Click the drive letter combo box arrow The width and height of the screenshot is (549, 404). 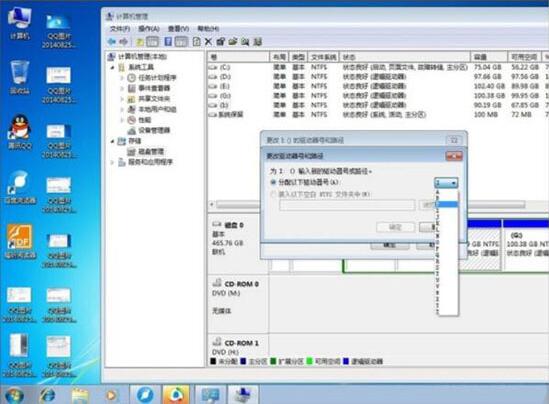click(454, 183)
